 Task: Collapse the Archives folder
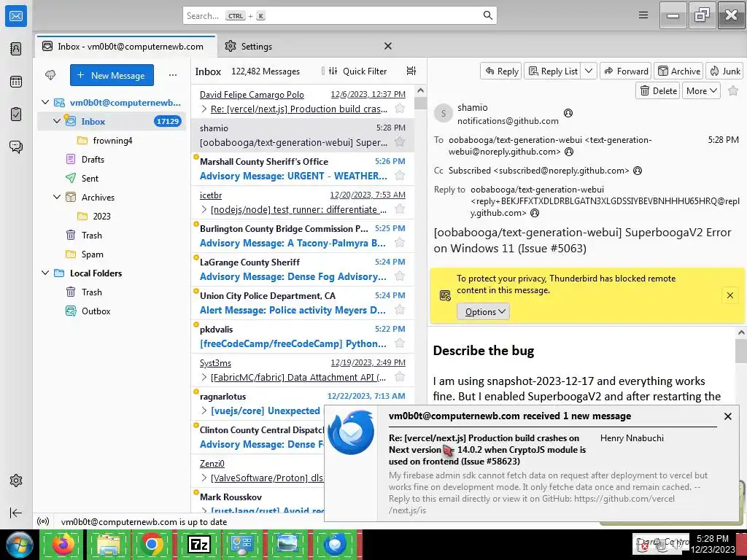tap(57, 197)
